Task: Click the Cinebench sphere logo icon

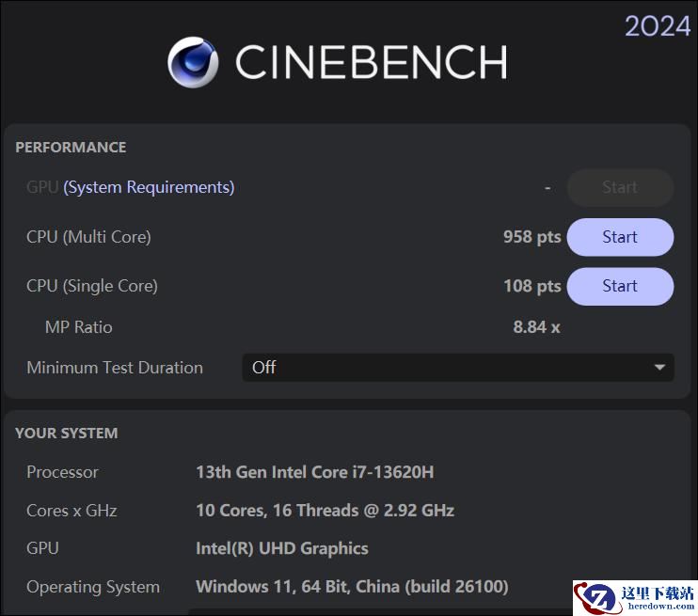Action: 193,62
